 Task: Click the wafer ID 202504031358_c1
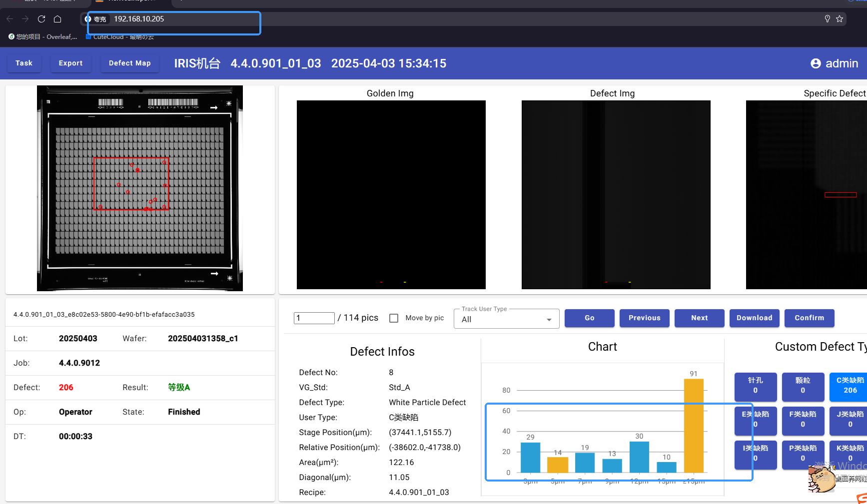[x=203, y=339]
